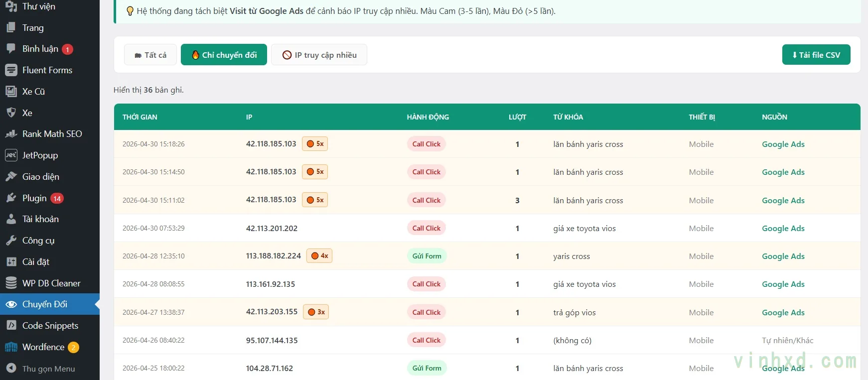Image resolution: width=868 pixels, height=380 pixels.
Task: Click the Plugin plug icon
Action: [x=11, y=198]
